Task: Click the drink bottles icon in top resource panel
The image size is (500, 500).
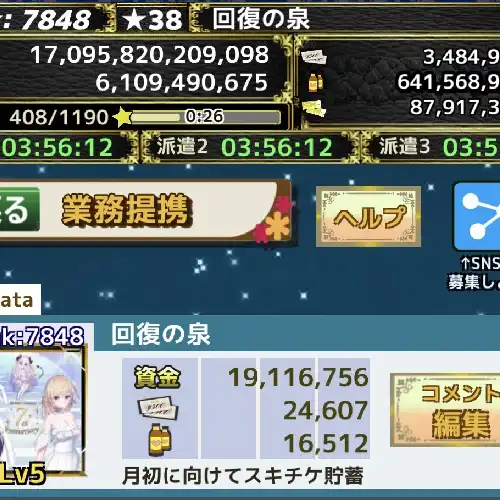Action: tap(315, 82)
